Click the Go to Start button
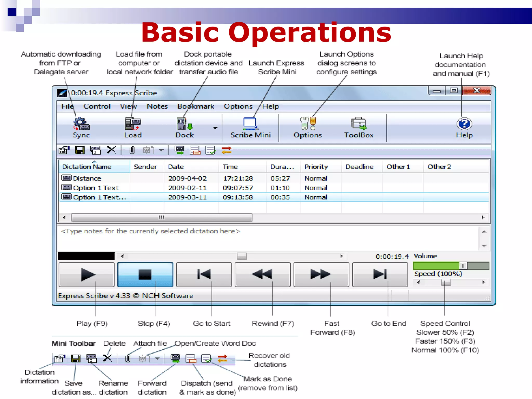This screenshot has height=399, width=532. [204, 275]
